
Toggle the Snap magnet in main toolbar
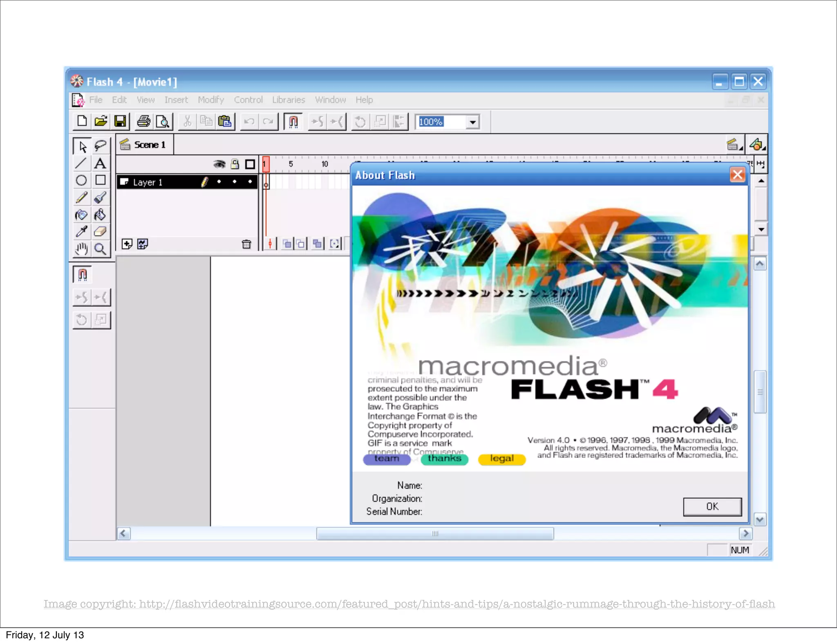(x=293, y=121)
